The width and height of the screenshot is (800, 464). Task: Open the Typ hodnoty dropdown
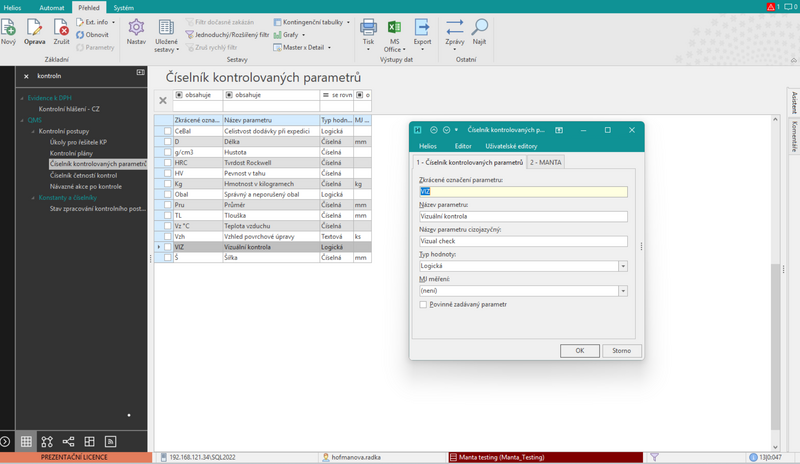pos(623,266)
